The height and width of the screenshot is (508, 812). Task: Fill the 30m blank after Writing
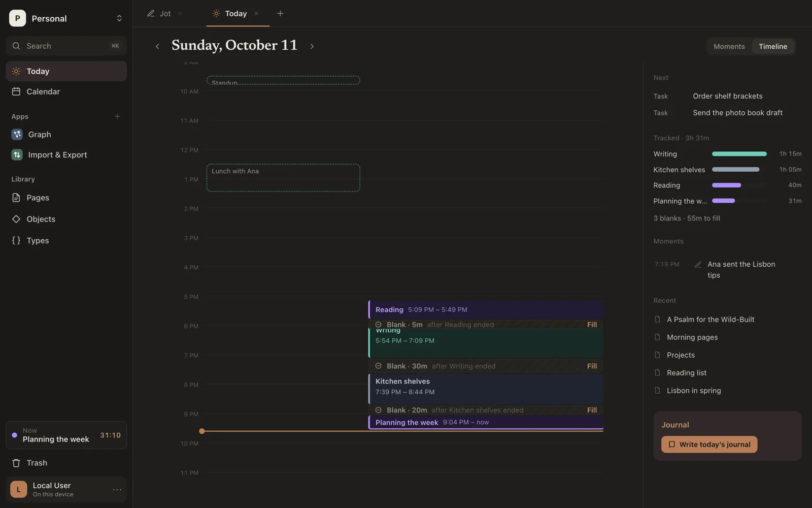click(x=592, y=366)
